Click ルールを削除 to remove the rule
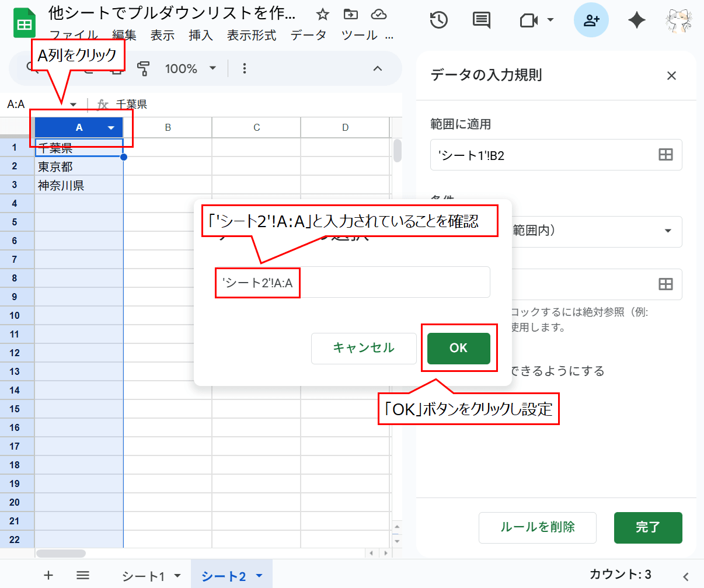Screen dimensions: 704x588 [537, 527]
